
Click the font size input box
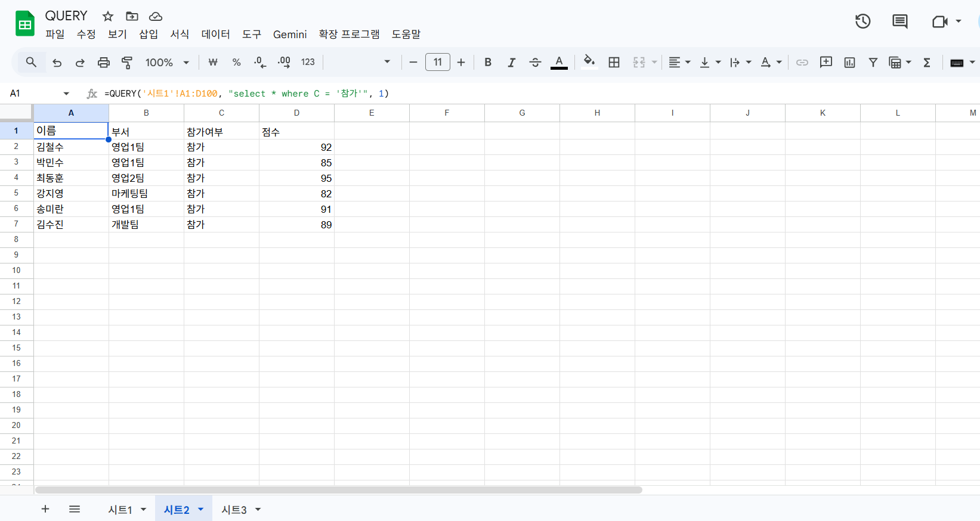[437, 63]
